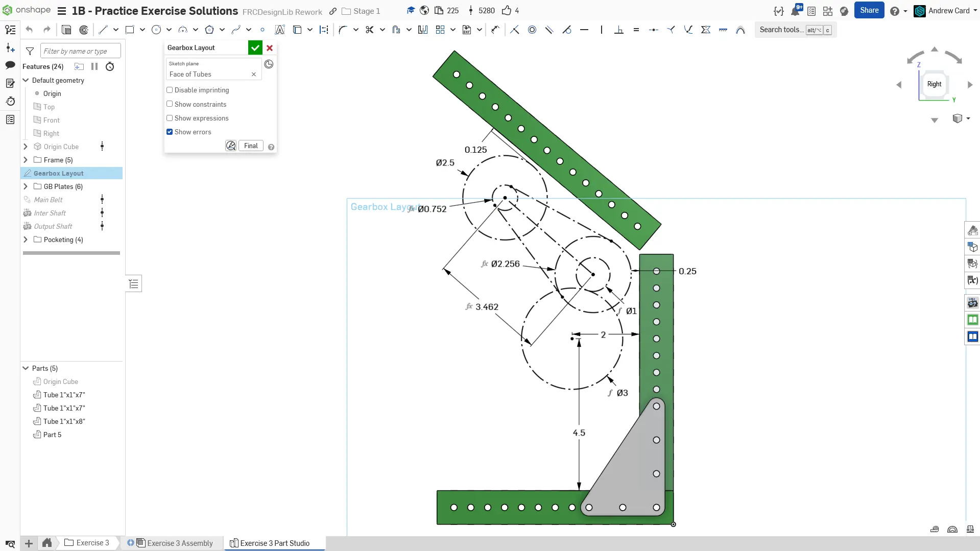Select the Corner rectangle tool
The image size is (980, 551).
click(x=130, y=30)
